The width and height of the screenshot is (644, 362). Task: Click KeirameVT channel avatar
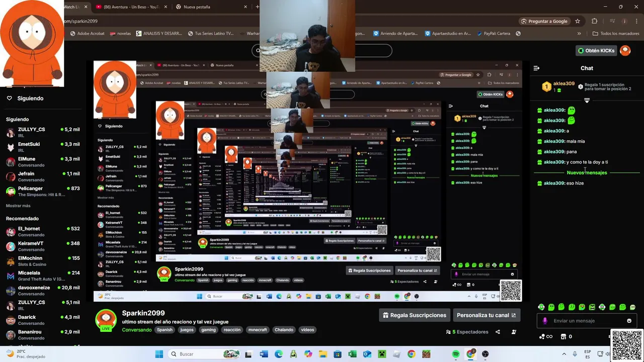coord(10,246)
